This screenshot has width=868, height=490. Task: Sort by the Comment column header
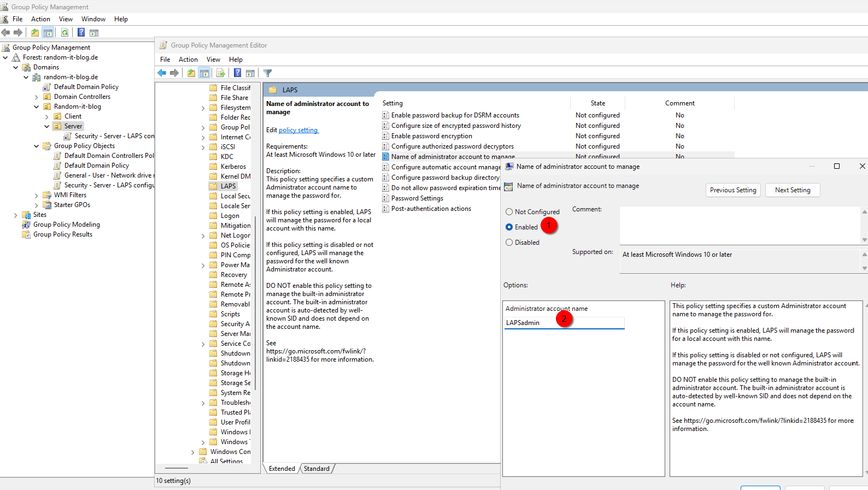point(680,103)
